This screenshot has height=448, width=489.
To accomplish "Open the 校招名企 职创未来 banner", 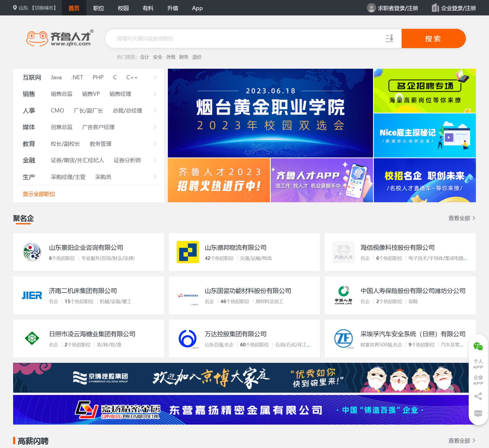I will point(425,180).
